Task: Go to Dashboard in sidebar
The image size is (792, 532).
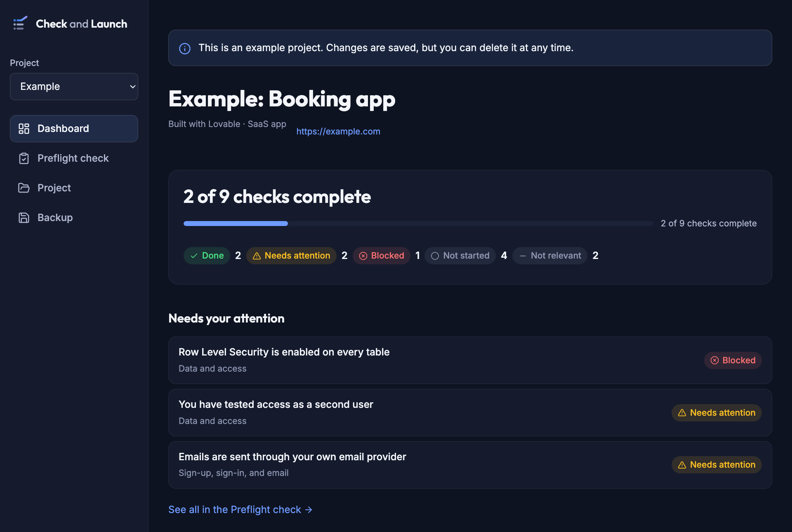Action: 74,129
